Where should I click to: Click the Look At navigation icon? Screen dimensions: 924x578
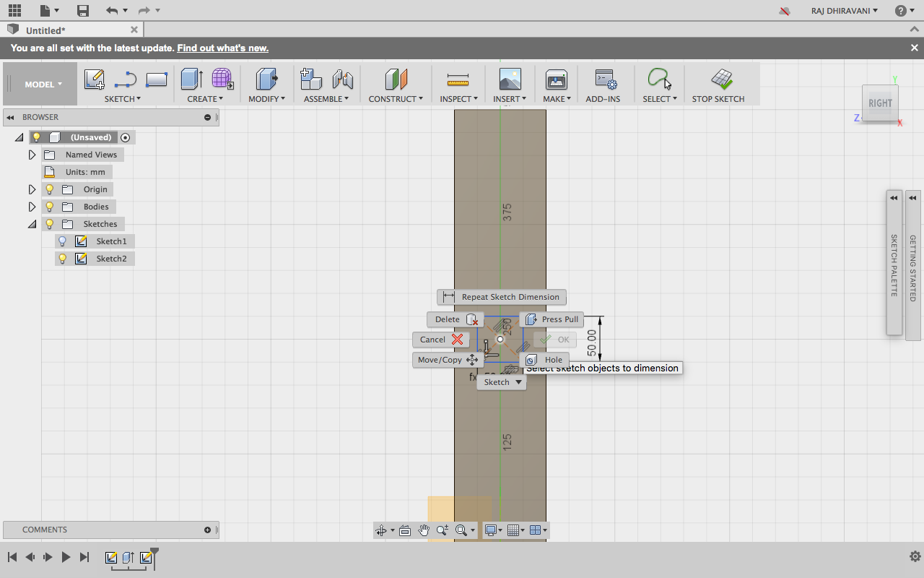(405, 530)
